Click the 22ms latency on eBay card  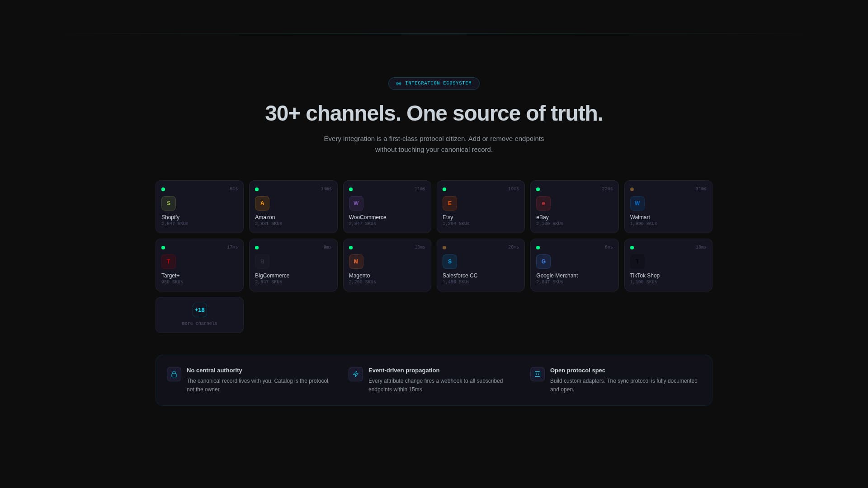pyautogui.click(x=608, y=189)
